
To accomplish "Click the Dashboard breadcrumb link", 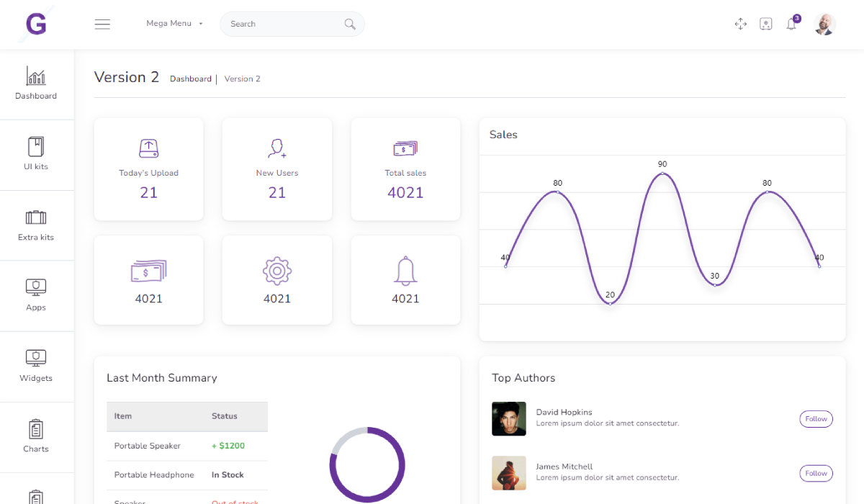I will [x=191, y=79].
